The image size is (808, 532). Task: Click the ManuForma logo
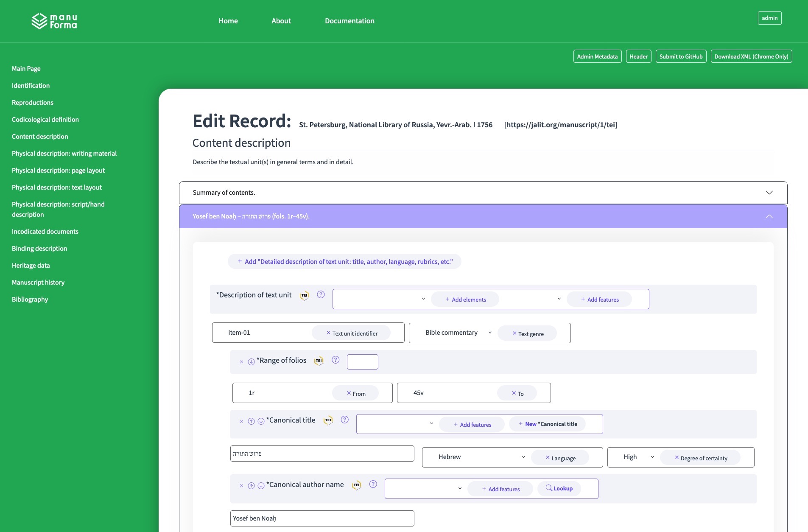click(x=54, y=21)
